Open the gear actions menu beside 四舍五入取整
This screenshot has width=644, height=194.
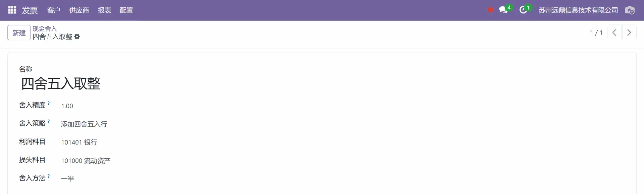77,37
